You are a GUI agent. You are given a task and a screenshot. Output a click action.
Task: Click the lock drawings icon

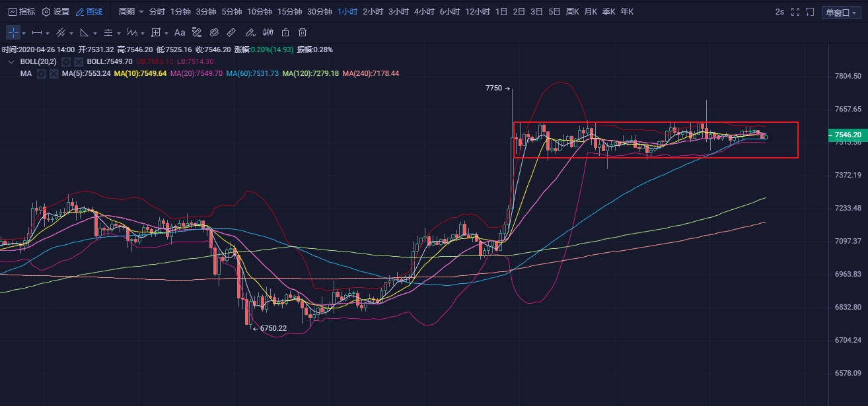coord(285,32)
